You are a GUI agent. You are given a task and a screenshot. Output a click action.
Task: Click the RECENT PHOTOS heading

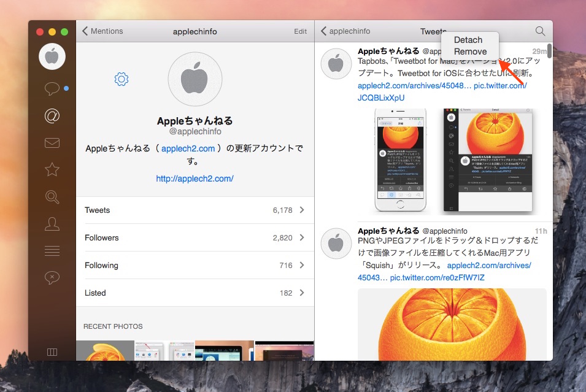(x=113, y=326)
